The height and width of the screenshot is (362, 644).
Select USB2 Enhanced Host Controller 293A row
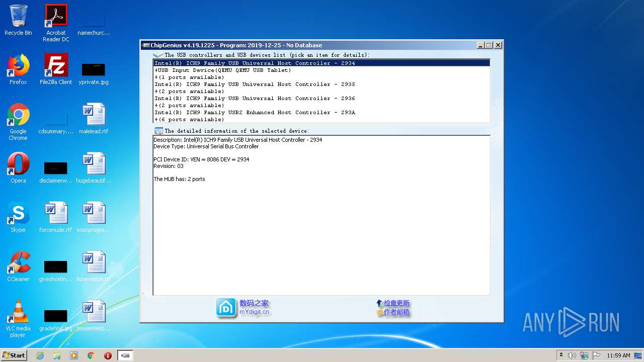(321, 112)
